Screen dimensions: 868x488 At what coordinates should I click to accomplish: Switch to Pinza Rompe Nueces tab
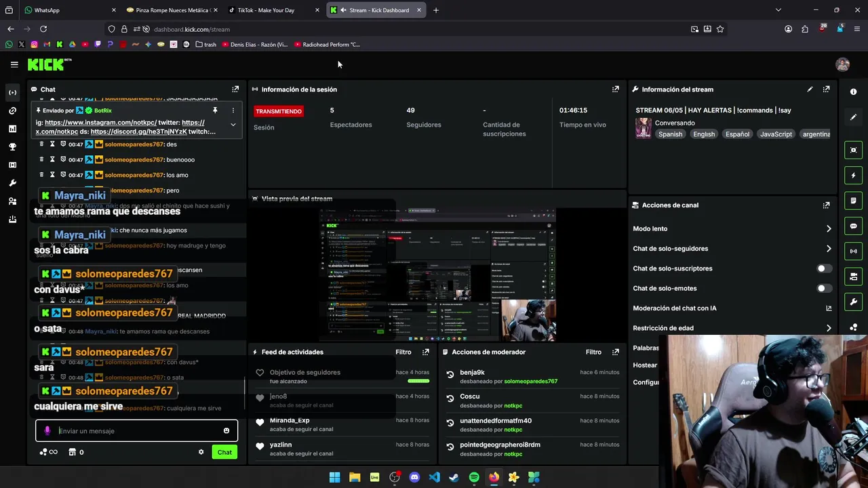[172, 10]
